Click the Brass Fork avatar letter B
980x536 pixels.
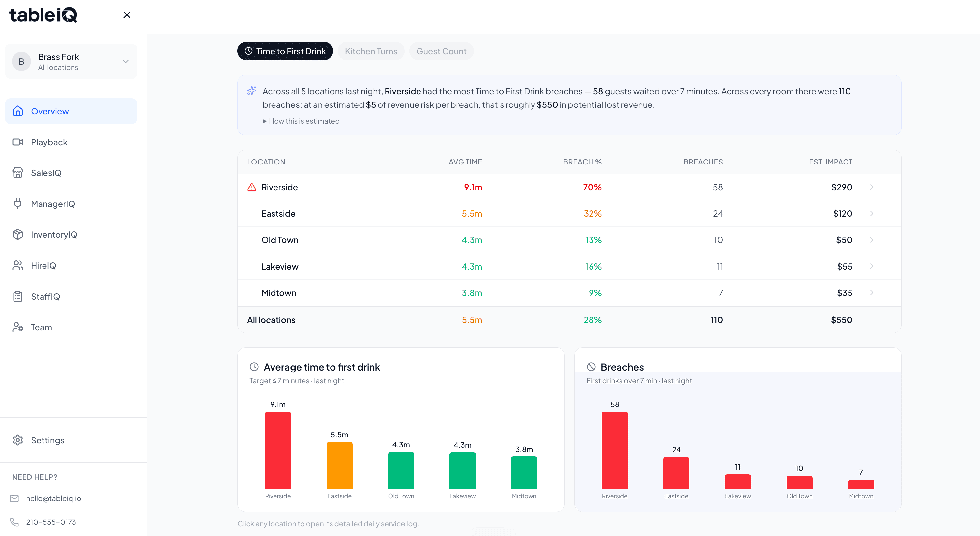(x=21, y=61)
